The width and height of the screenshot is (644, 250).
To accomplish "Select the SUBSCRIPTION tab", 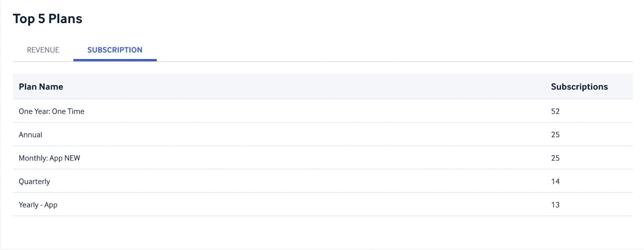I will [x=115, y=50].
